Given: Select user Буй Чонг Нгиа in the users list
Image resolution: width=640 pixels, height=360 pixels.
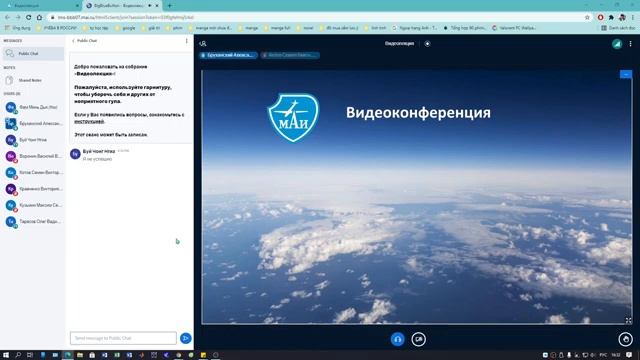Looking at the screenshot, I should (33, 140).
